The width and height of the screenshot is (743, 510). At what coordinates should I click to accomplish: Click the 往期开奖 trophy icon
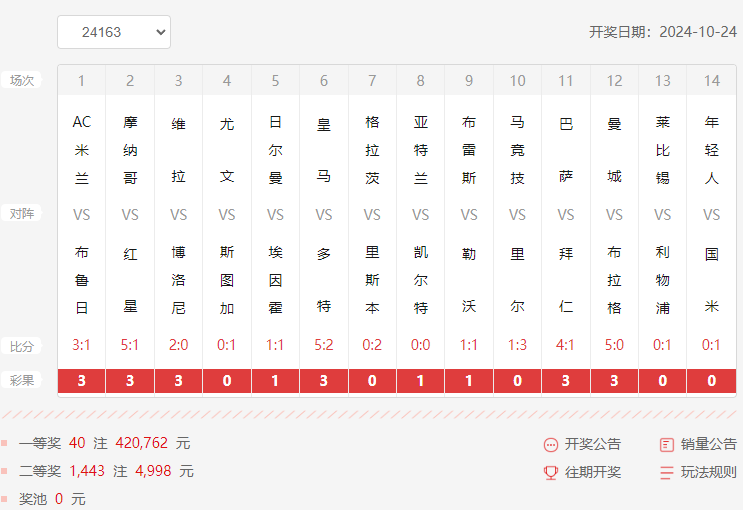tap(550, 473)
